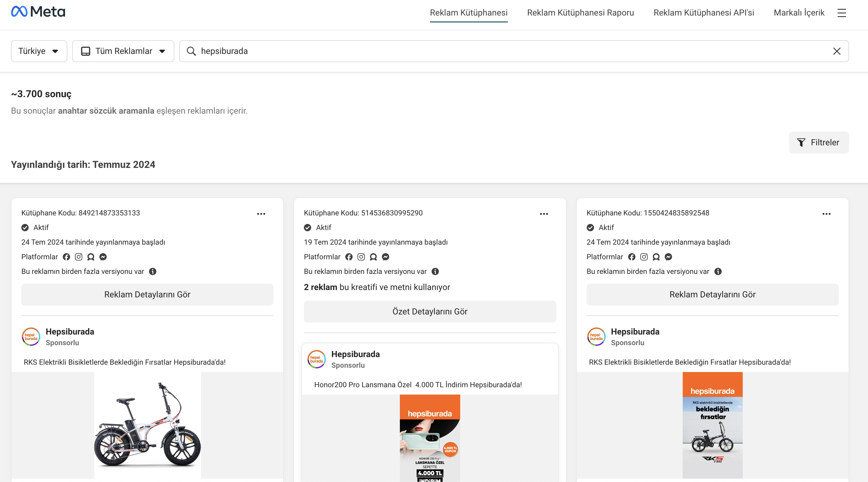Screen dimensions: 868x482
Task: Click info icon beside versions text, third card
Action: pos(718,271)
